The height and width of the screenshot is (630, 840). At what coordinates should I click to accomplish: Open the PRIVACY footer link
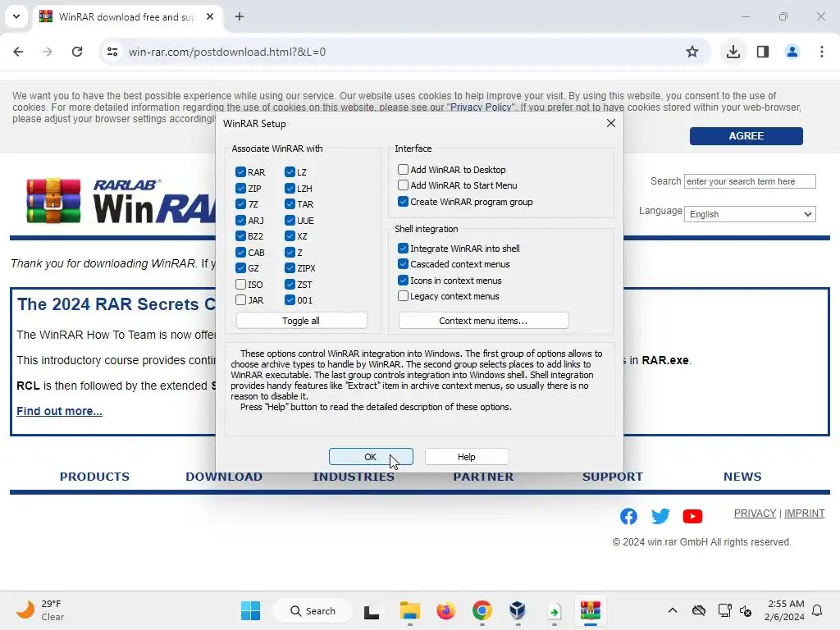tap(755, 514)
